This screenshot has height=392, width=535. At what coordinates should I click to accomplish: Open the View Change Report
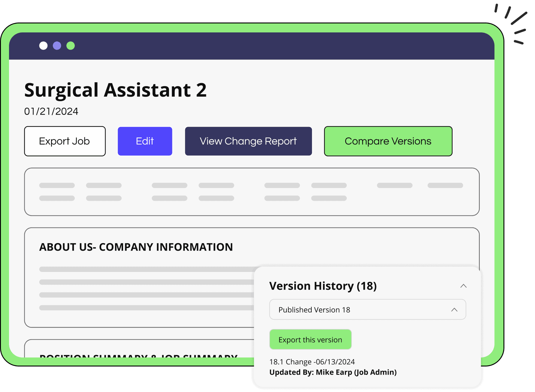point(248,141)
